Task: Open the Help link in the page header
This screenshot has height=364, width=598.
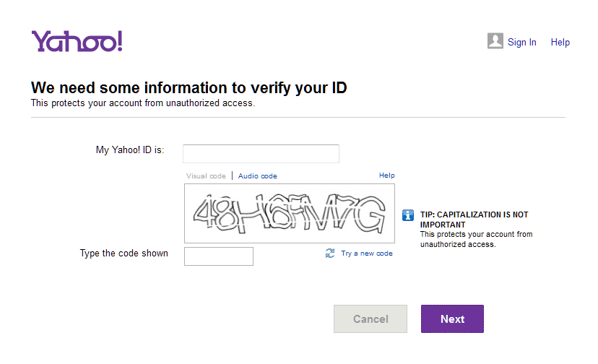Action: 560,42
